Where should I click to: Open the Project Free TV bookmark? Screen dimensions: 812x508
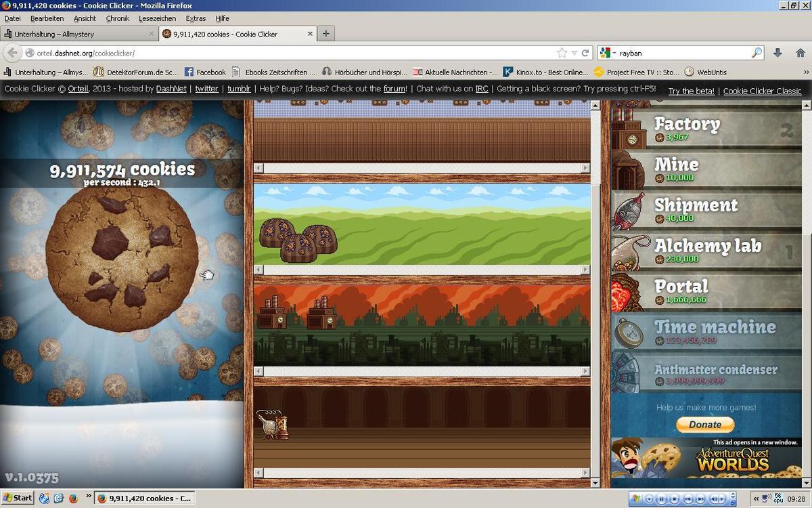(636, 72)
